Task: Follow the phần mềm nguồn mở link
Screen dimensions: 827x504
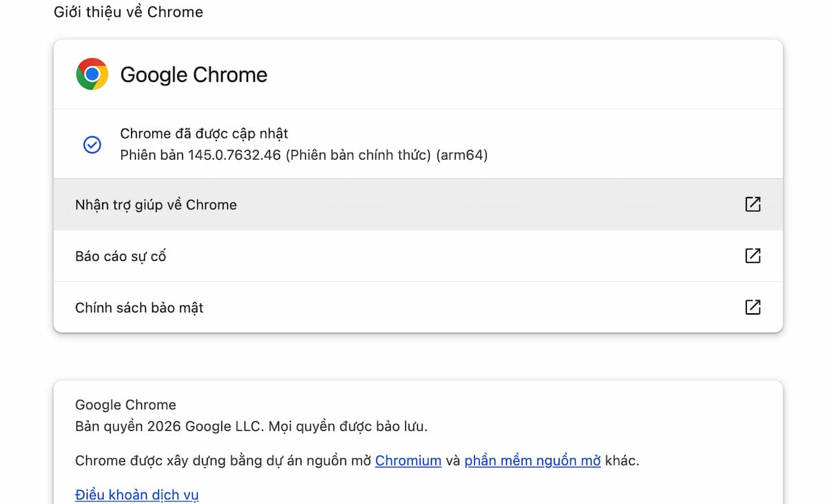Action: [533, 461]
